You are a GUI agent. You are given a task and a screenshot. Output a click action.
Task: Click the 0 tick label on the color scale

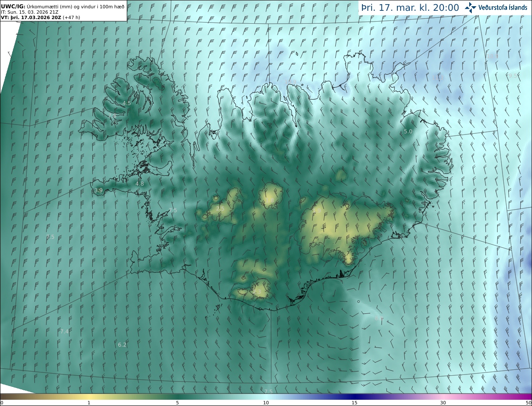[2, 403]
